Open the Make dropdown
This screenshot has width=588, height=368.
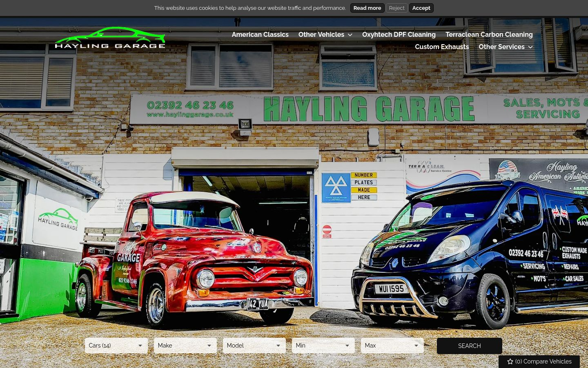[185, 346]
